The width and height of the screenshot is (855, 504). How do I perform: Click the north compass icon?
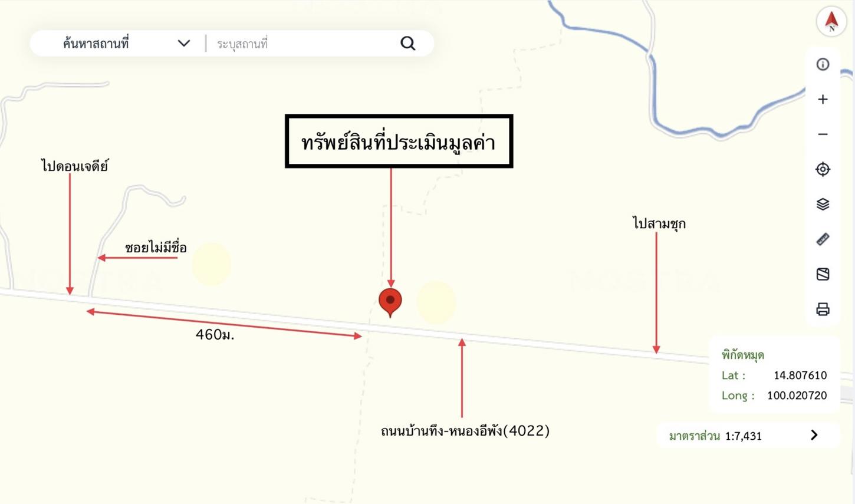pos(831,21)
